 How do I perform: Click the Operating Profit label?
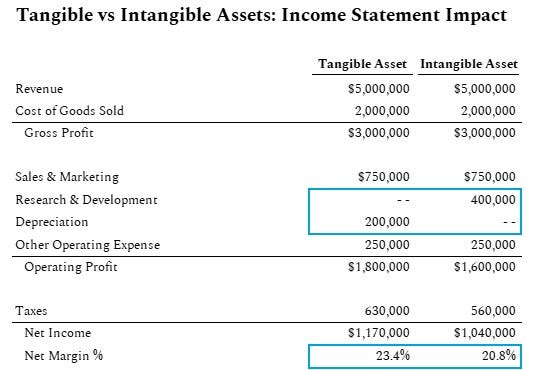tap(71, 267)
